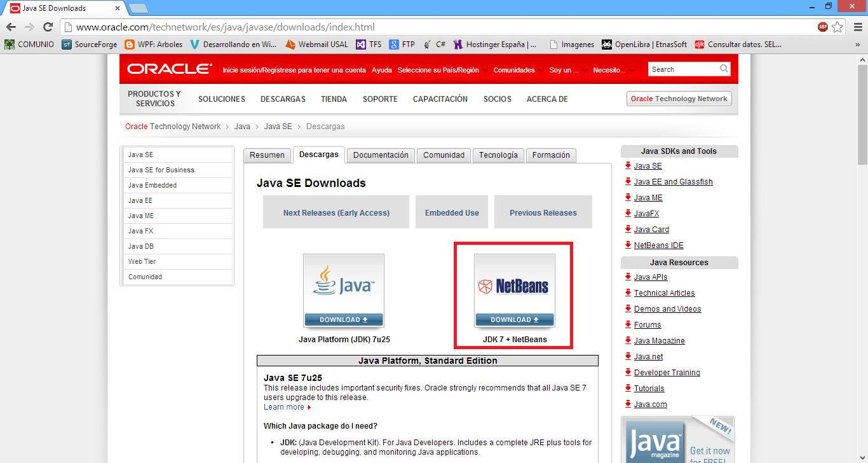Click the browser forward arrow
868x463 pixels.
(29, 27)
